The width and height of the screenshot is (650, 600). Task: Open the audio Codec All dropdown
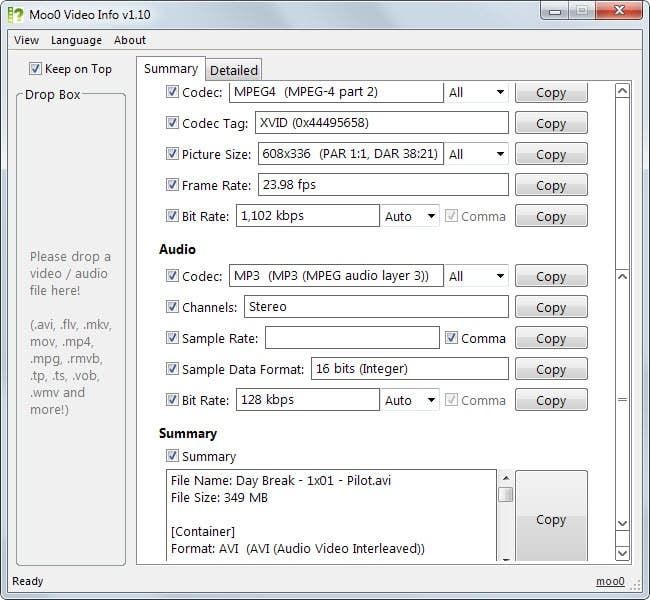[476, 276]
